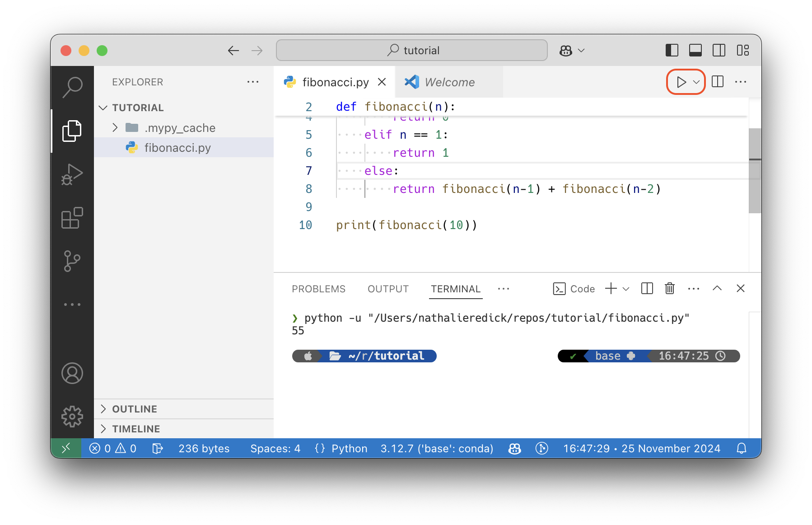Screen dimensions: 812x525
Task: Open Run and Debug view
Action: pyautogui.click(x=72, y=174)
